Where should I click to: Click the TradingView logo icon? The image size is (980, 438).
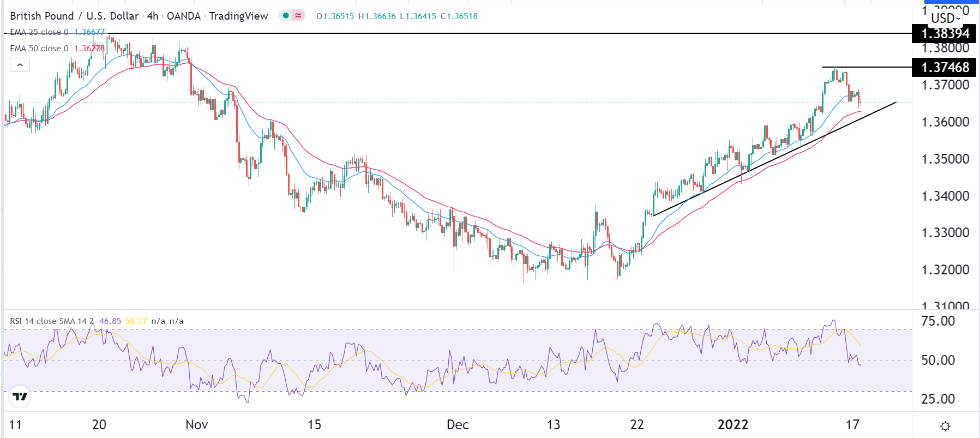pos(20,397)
